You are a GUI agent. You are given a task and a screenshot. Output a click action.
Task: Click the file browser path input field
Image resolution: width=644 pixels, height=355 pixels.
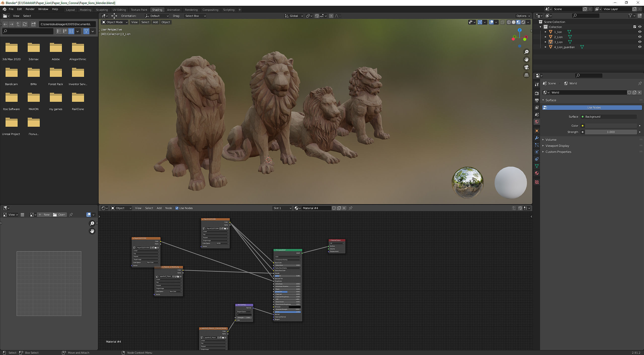coord(67,24)
